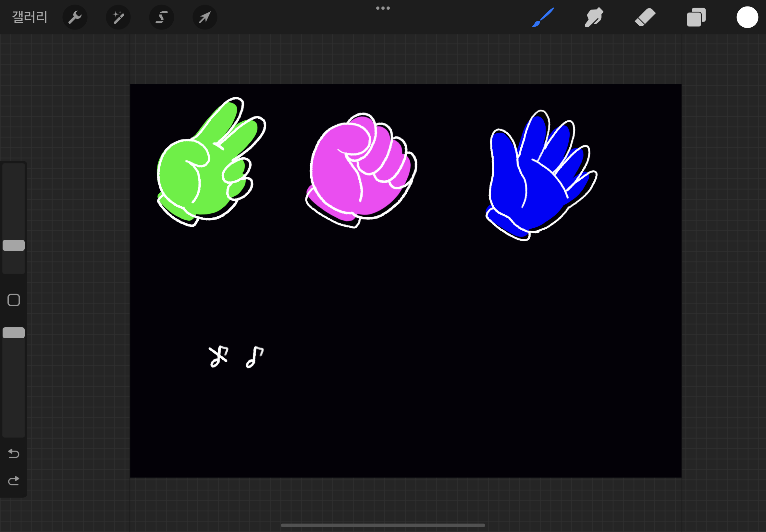Select the Transform arrow tool
Viewport: 766px width, 532px height.
(x=205, y=17)
